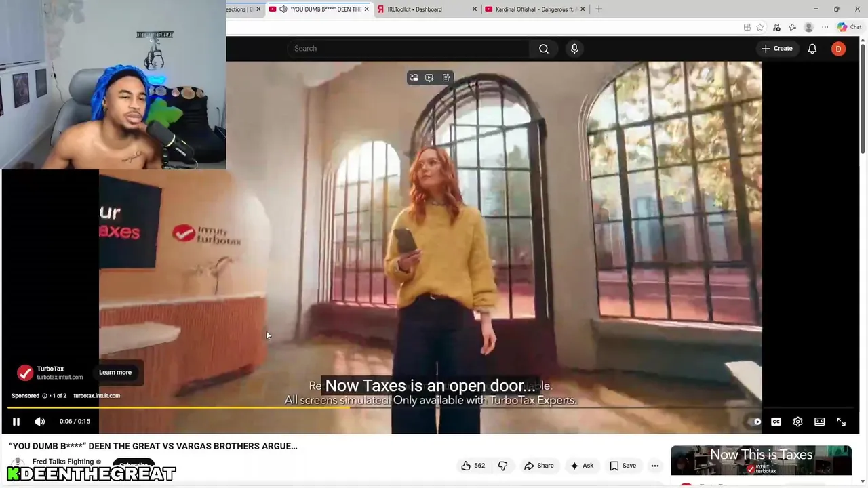Start voice search with microphone icon

574,49
